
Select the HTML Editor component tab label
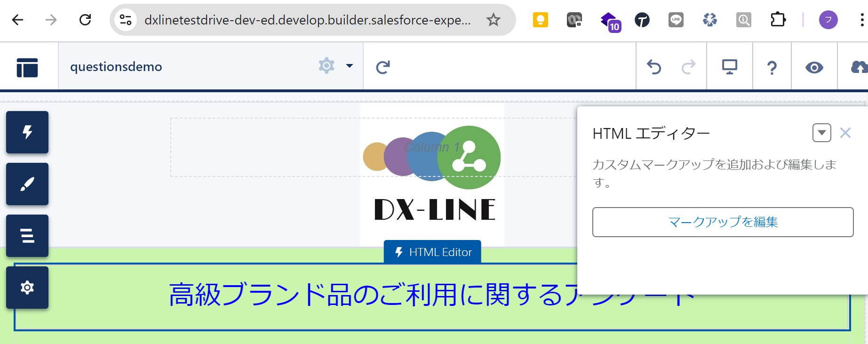pos(432,252)
